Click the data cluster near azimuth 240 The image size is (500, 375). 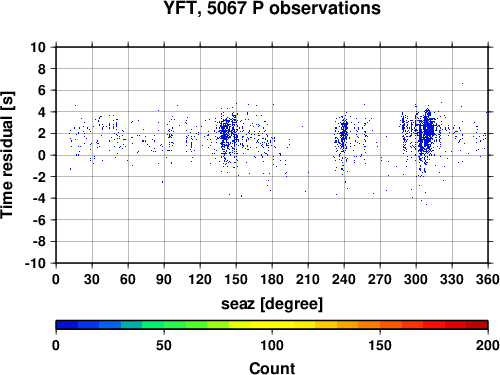(344, 132)
